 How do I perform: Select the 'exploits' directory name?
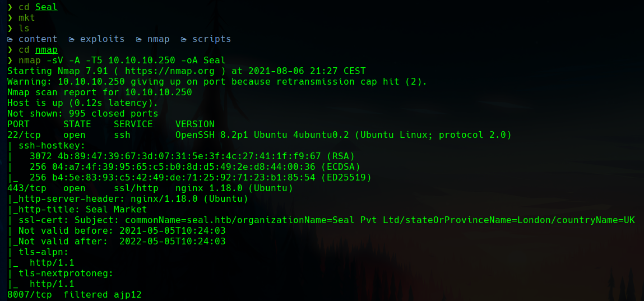click(x=102, y=39)
